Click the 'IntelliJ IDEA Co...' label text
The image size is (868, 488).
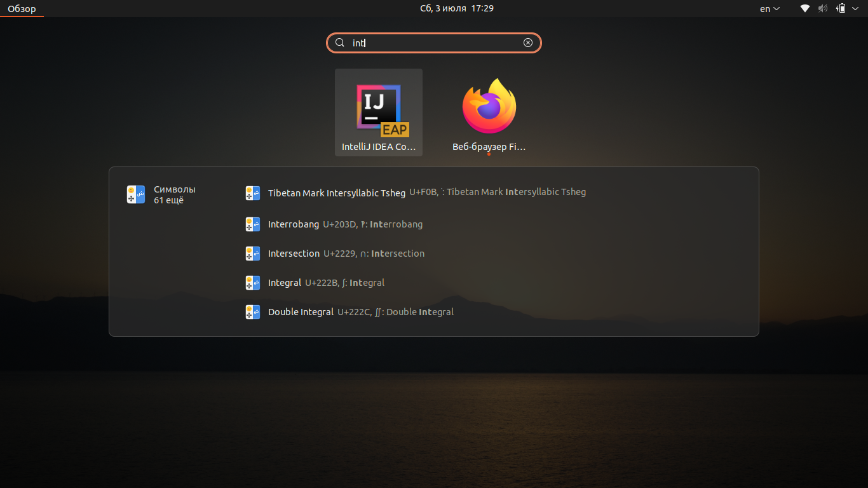click(379, 147)
